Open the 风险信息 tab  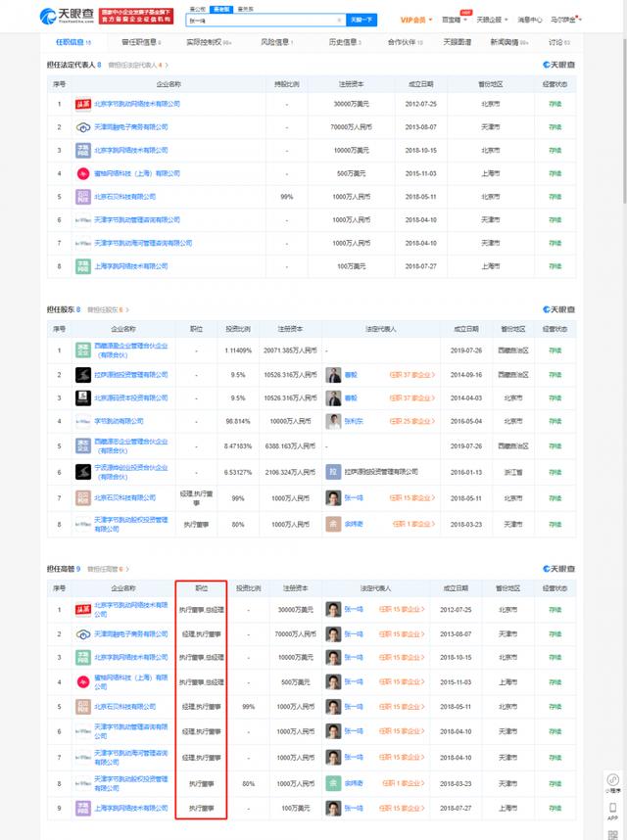pos(276,42)
